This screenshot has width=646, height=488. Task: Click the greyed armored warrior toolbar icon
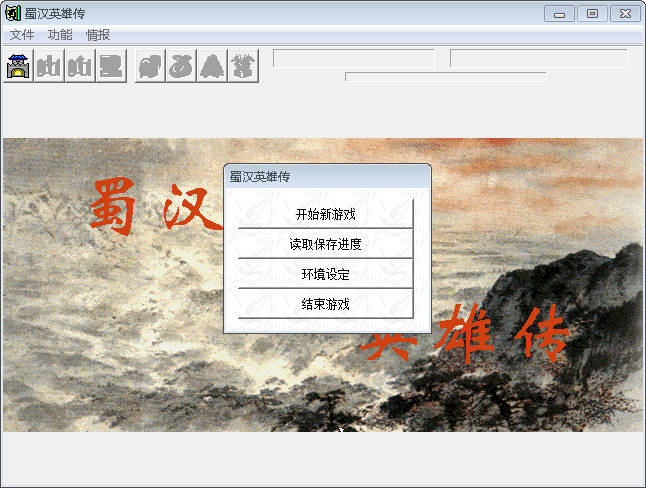pyautogui.click(x=243, y=66)
